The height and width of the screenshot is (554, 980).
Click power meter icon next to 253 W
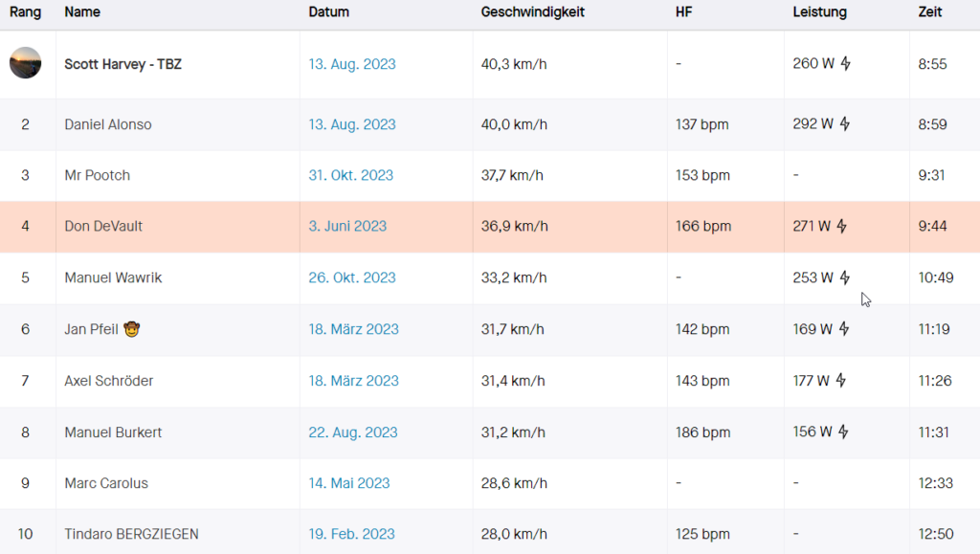click(x=845, y=278)
